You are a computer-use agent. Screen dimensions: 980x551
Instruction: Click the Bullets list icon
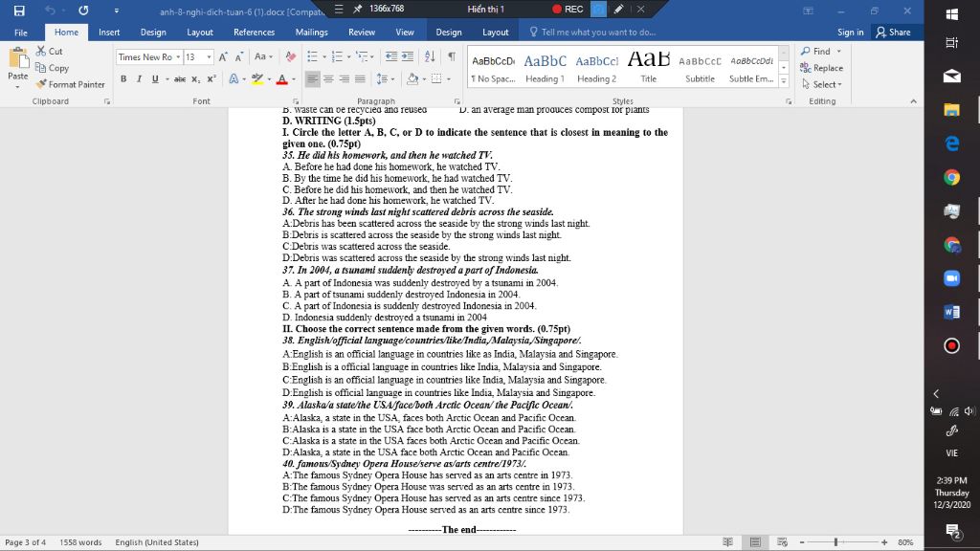click(313, 56)
